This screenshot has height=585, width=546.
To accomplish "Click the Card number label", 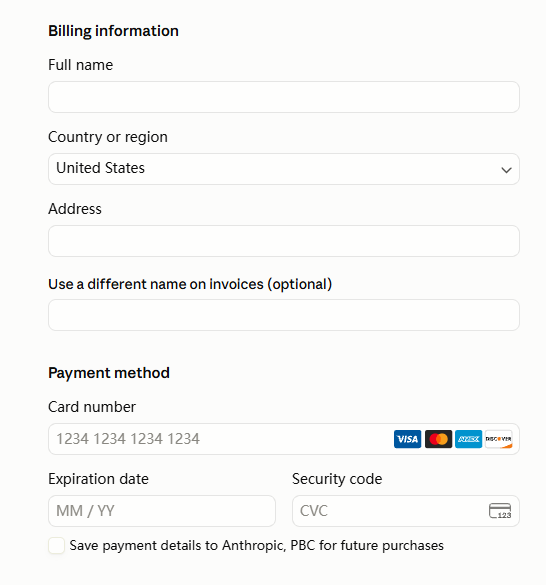I will click(x=92, y=407).
